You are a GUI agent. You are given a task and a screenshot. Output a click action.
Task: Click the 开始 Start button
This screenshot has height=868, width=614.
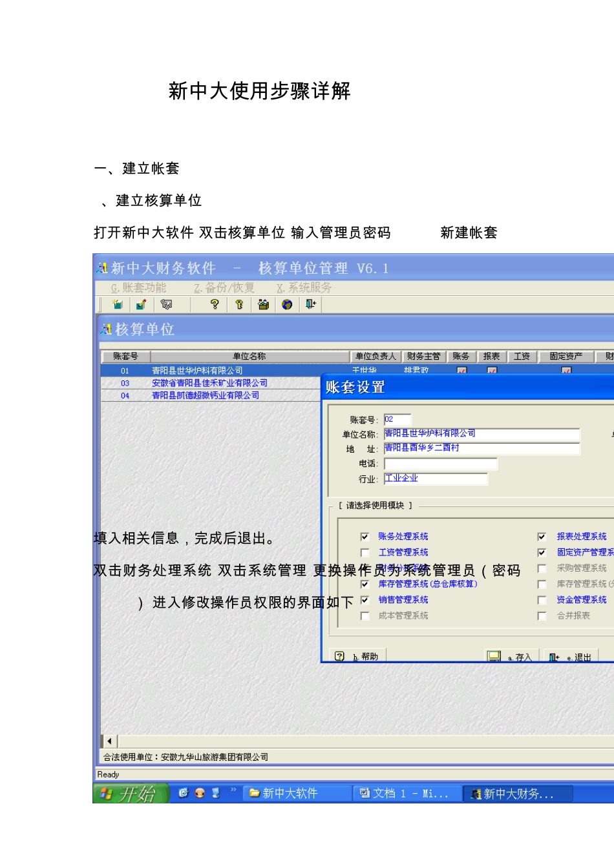coord(131,793)
